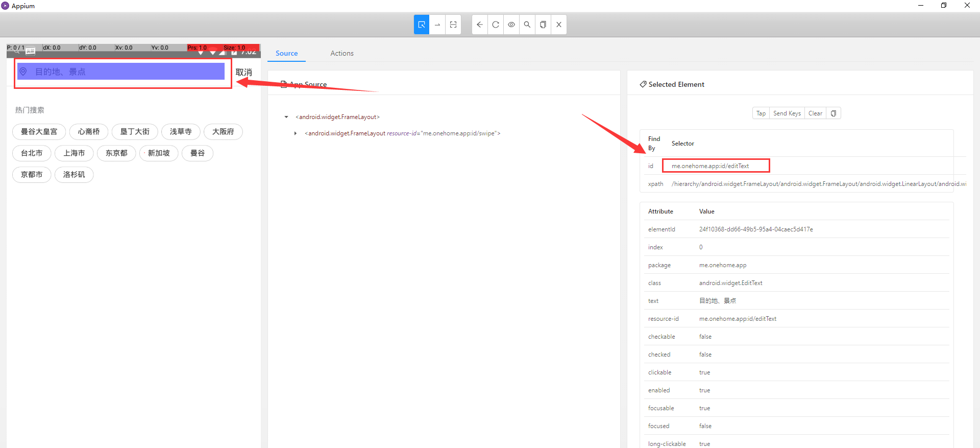The height and width of the screenshot is (448, 980).
Task: Switch to the Source tab
Action: click(286, 53)
